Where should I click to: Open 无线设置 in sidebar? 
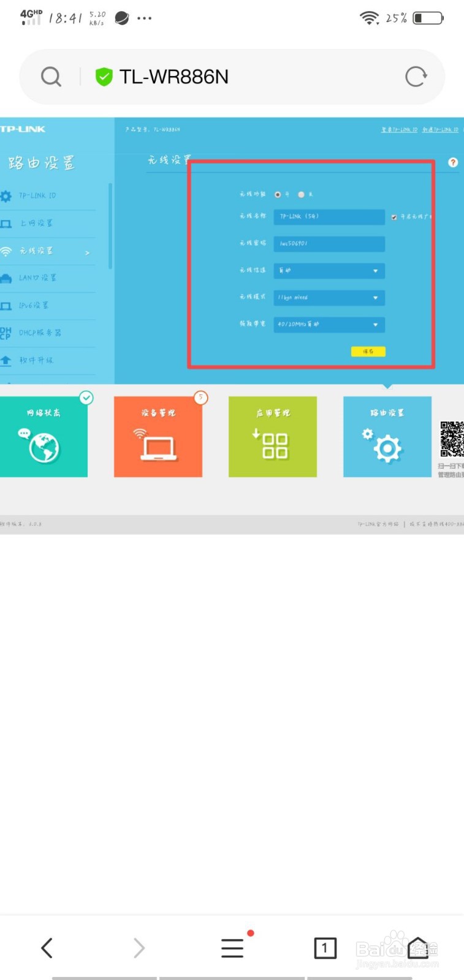[x=36, y=251]
